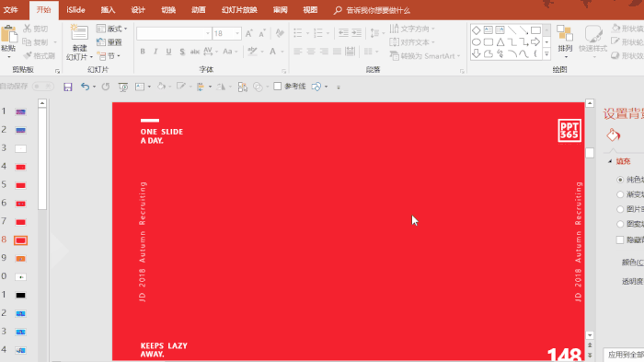The width and height of the screenshot is (644, 362).
Task: Open the File (文件) menu
Action: coord(11,10)
